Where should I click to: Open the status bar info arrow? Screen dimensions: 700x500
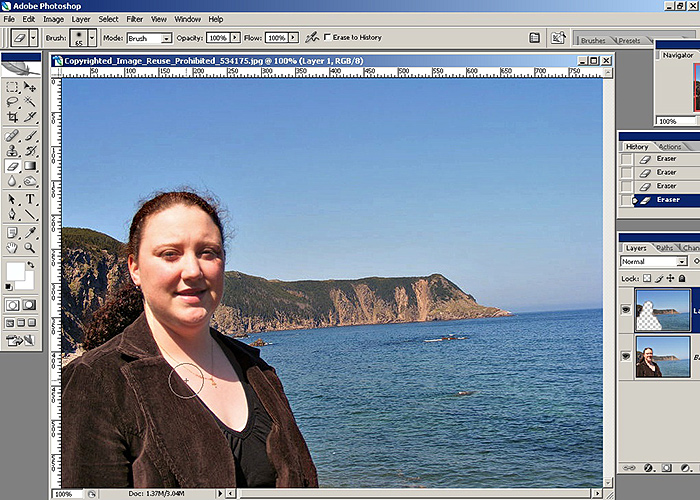220,494
